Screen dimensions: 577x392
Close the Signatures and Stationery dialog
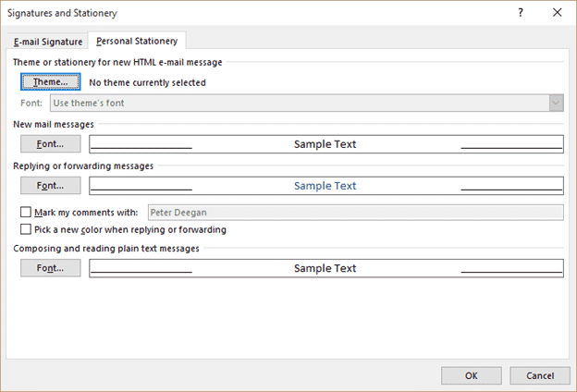556,13
